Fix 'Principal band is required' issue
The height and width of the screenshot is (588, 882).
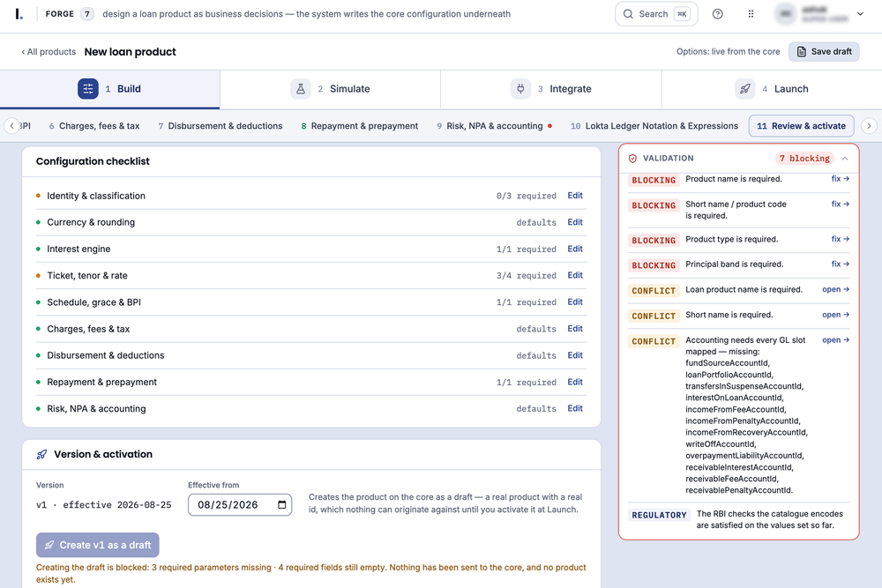(x=841, y=264)
